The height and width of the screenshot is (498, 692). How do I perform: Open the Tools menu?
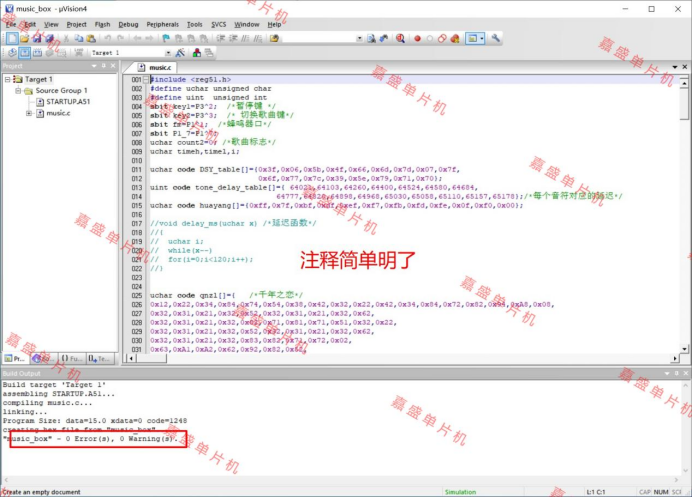[194, 24]
